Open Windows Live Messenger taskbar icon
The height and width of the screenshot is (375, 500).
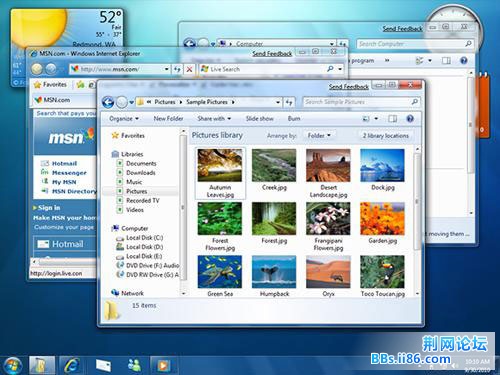click(x=134, y=365)
